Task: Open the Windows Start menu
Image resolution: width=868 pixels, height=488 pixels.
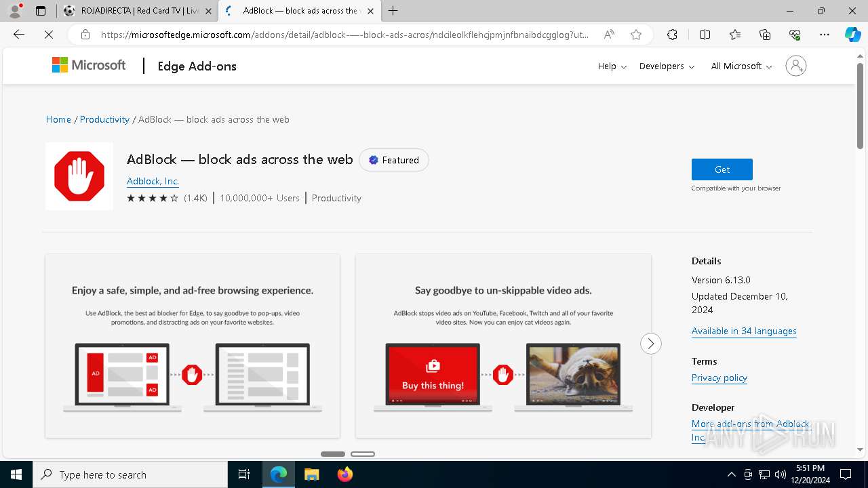Action: (16, 474)
